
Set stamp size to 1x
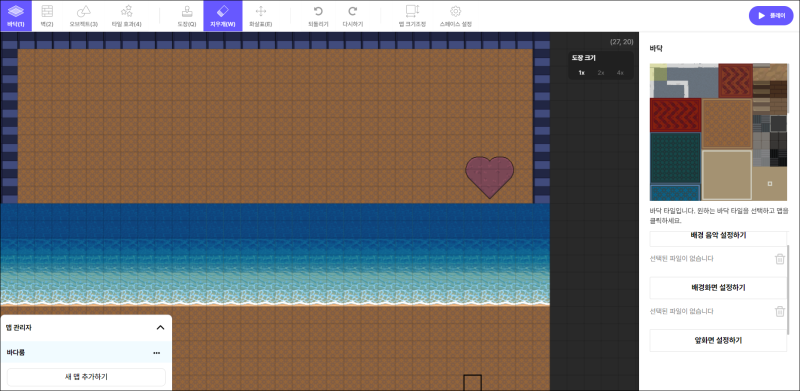point(581,72)
